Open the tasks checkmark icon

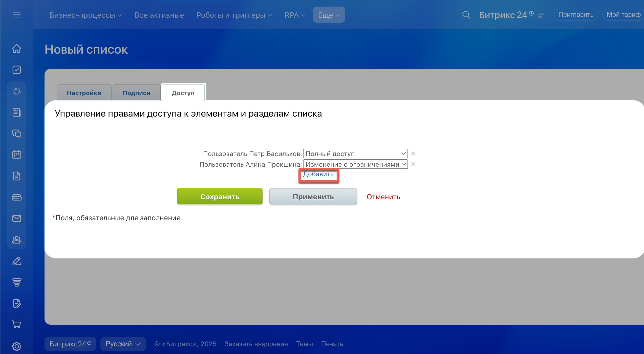(17, 70)
